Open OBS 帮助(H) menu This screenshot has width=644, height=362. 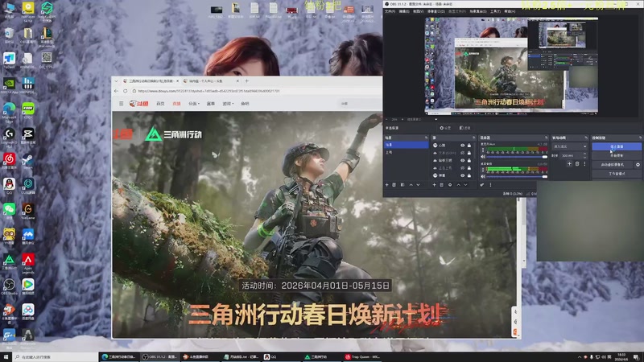[510, 11]
